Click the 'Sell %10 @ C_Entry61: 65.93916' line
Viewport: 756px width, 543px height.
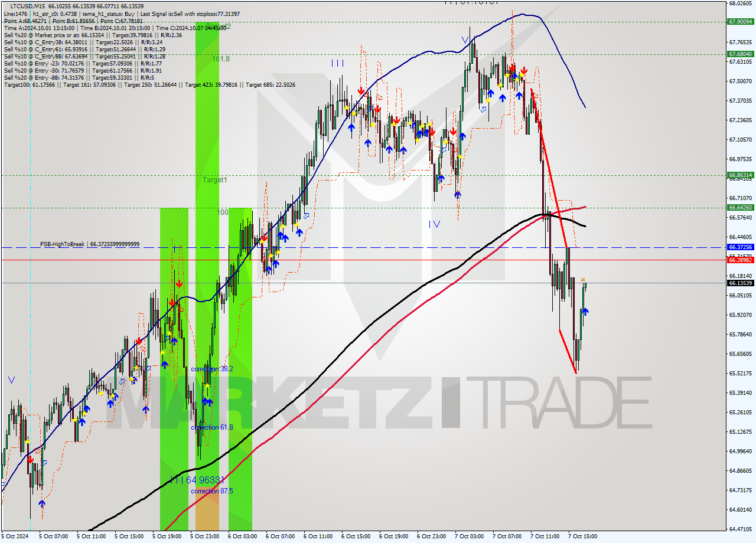(x=84, y=50)
